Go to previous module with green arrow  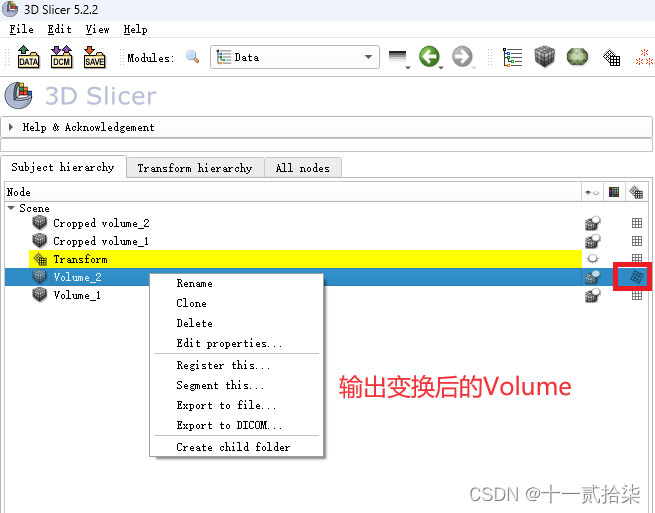click(430, 57)
